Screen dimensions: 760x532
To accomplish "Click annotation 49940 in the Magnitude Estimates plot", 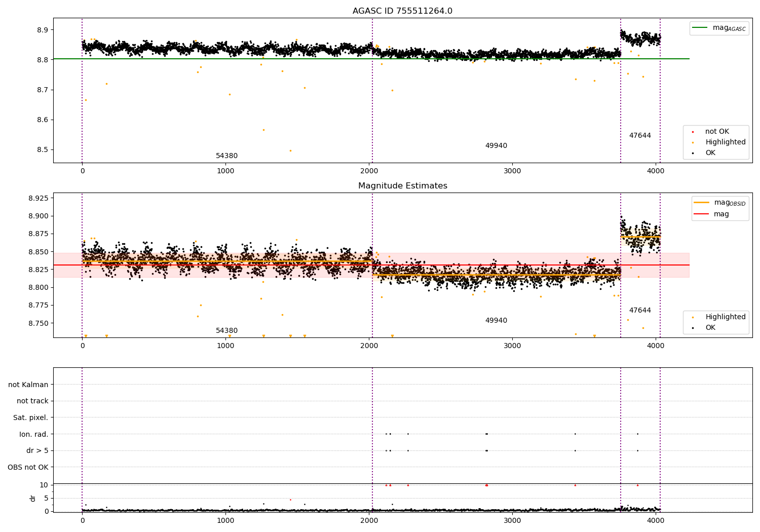I will [x=496, y=321].
